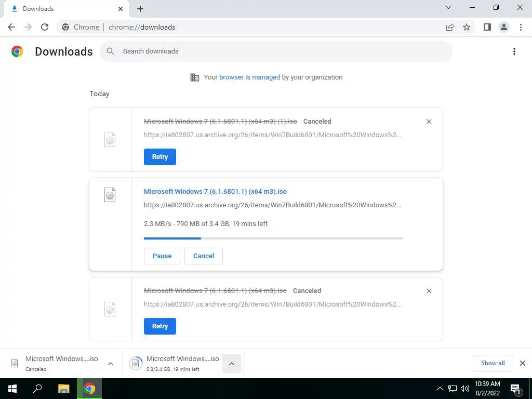532x399 pixels.
Task: Open the network status tray icon
Action: pos(453,389)
